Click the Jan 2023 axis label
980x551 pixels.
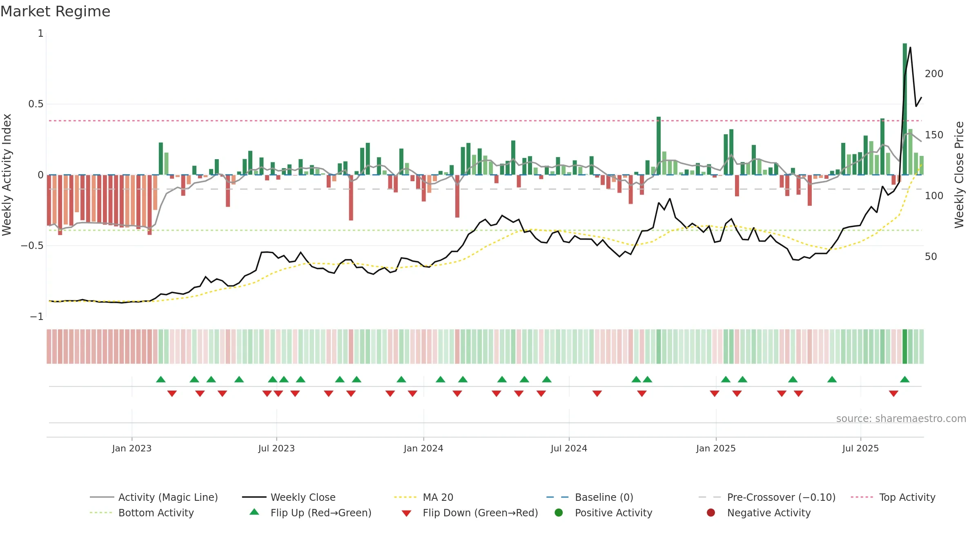pos(132,449)
